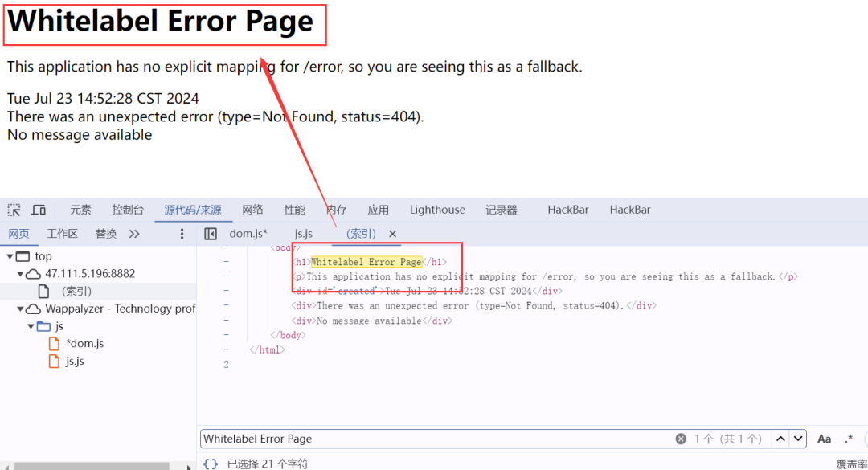Open the 元素 panel tab

coord(80,210)
